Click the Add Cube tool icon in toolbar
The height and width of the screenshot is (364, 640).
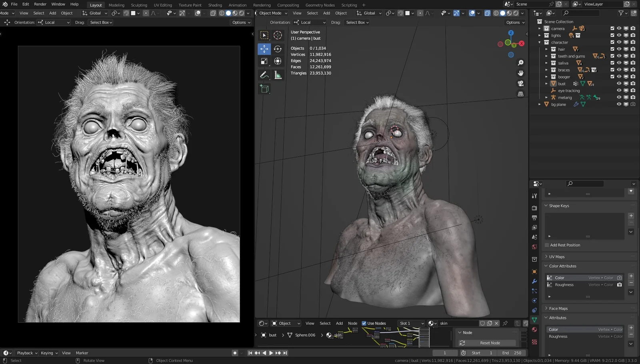[264, 89]
